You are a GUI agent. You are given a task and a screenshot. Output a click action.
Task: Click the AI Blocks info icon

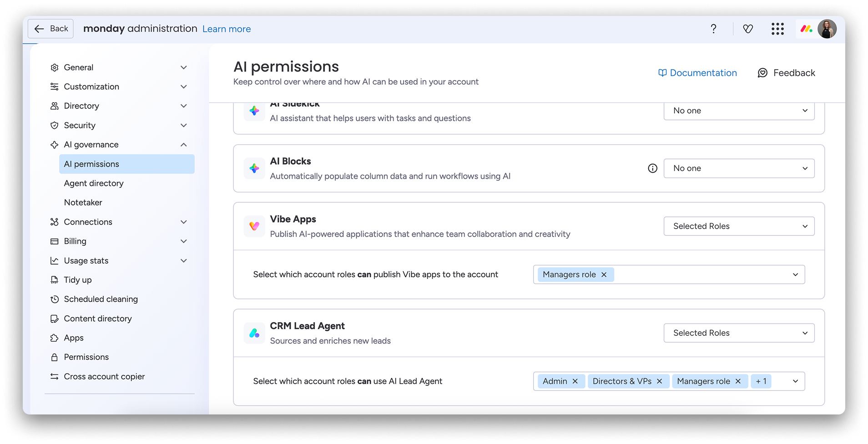tap(652, 168)
